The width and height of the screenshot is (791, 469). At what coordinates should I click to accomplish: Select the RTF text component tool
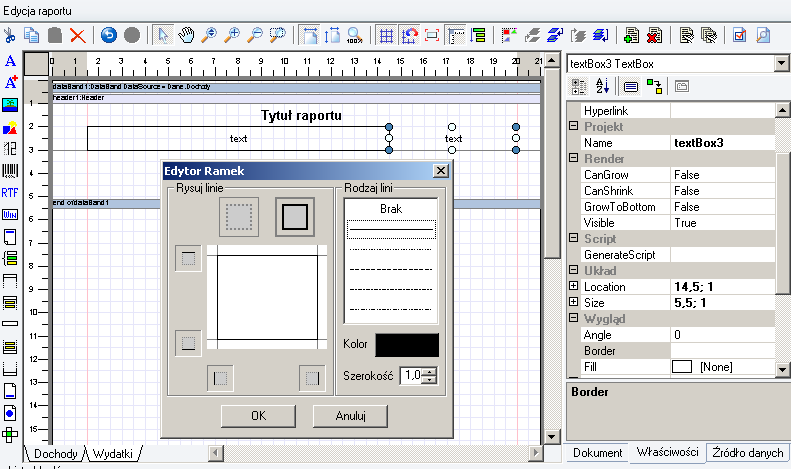tap(10, 193)
